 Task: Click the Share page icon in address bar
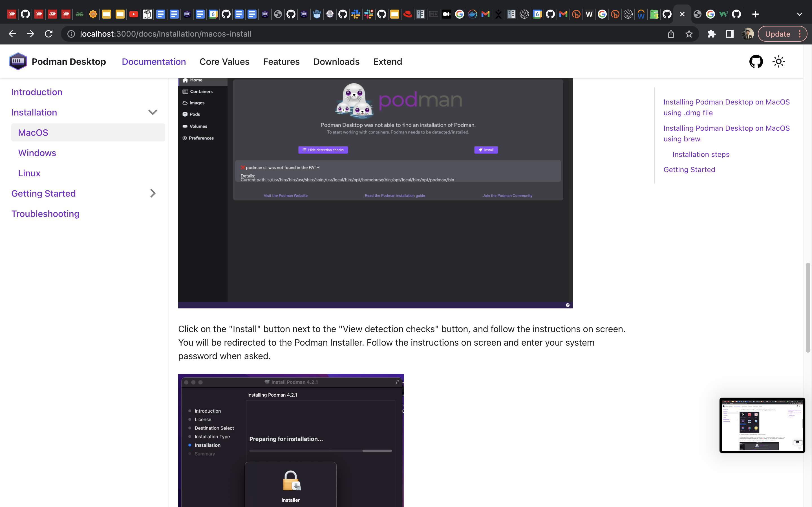671,34
